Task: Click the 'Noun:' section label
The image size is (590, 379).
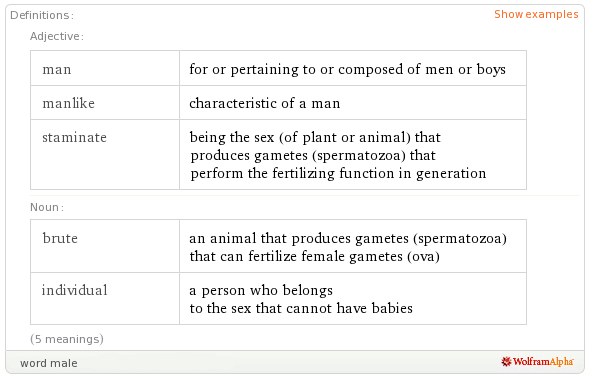Action: [x=47, y=207]
